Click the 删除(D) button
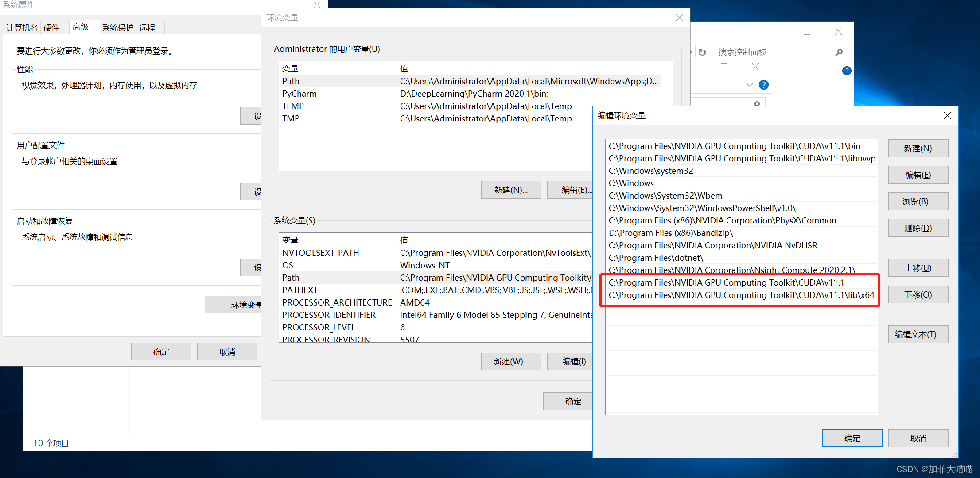980x478 pixels. coord(918,228)
